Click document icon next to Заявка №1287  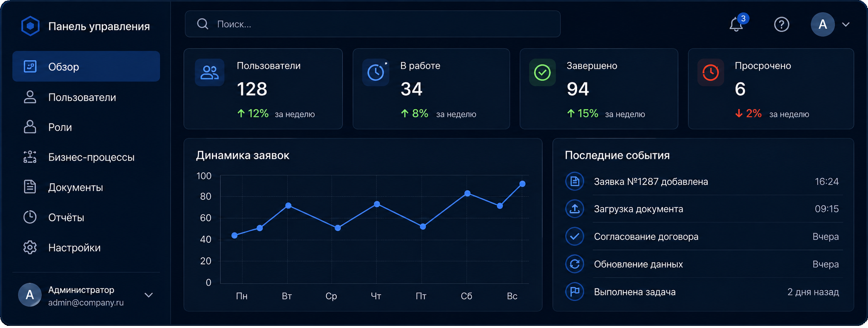(x=575, y=181)
